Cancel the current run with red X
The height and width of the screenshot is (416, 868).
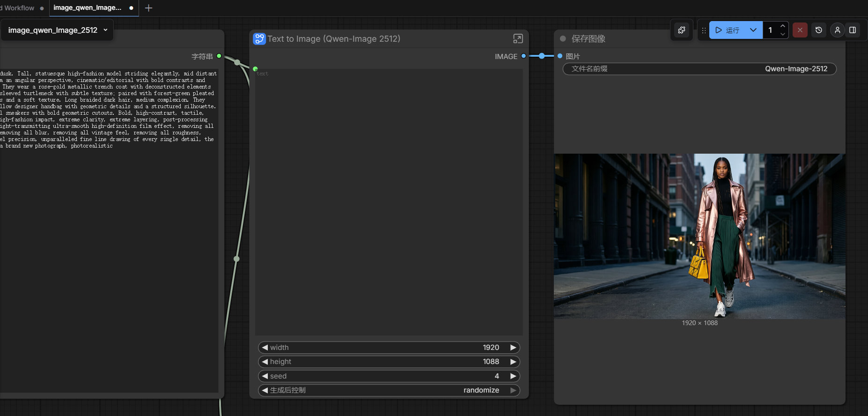[800, 30]
